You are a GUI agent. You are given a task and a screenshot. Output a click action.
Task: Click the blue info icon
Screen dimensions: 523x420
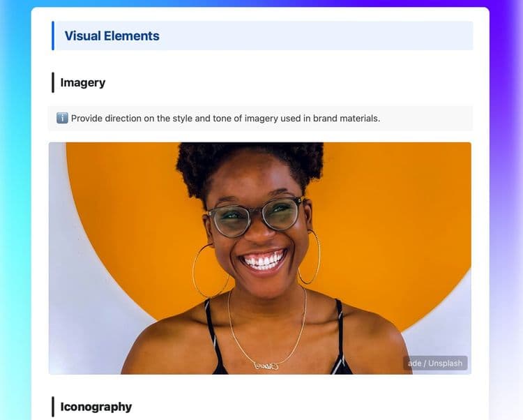[62, 118]
